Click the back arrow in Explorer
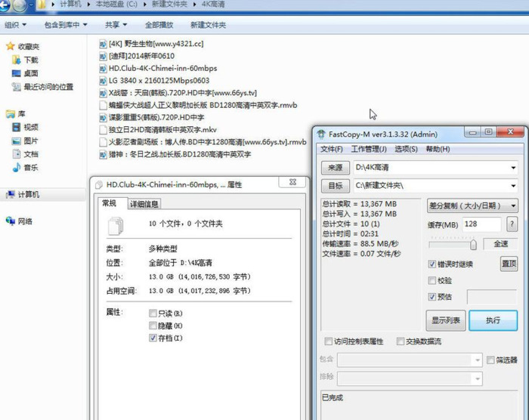The width and height of the screenshot is (529, 420). 4,5
